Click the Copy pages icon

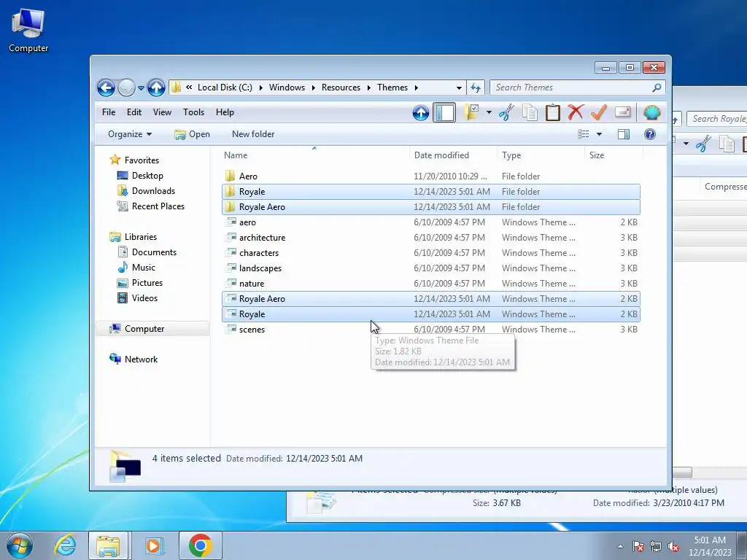pyautogui.click(x=530, y=113)
